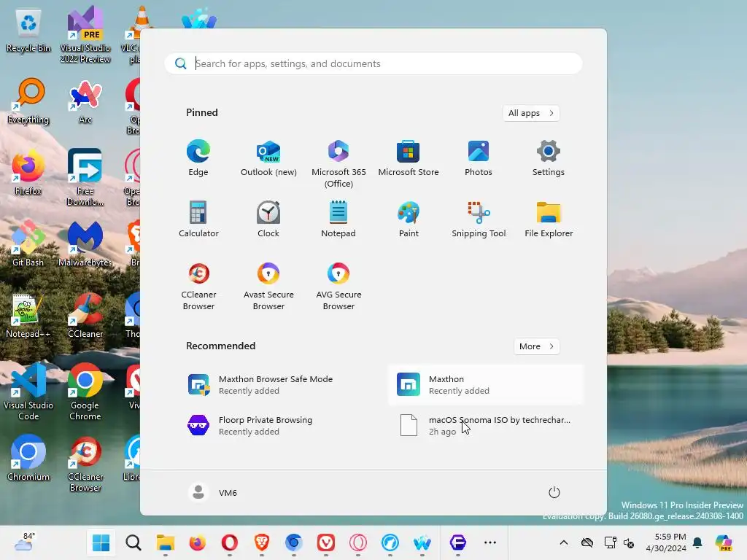747x560 pixels.
Task: Show hidden system tray icons
Action: (564, 542)
